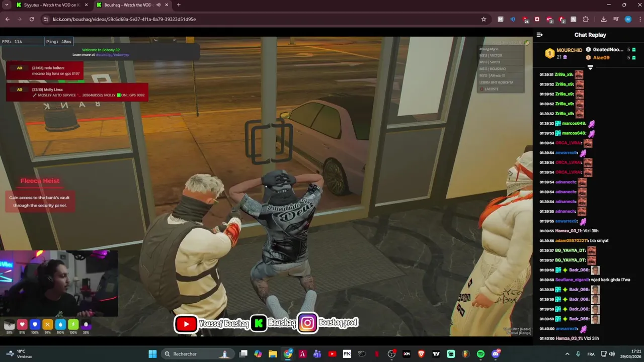This screenshot has height=362, width=644.
Task: Open the Chrome profile avatar M
Action: click(x=628, y=19)
